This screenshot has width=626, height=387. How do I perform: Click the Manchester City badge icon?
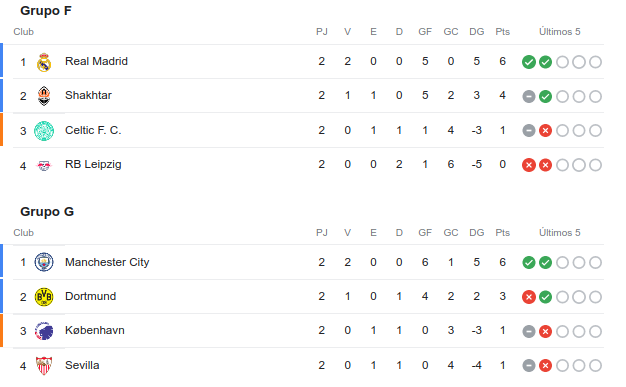pos(44,262)
